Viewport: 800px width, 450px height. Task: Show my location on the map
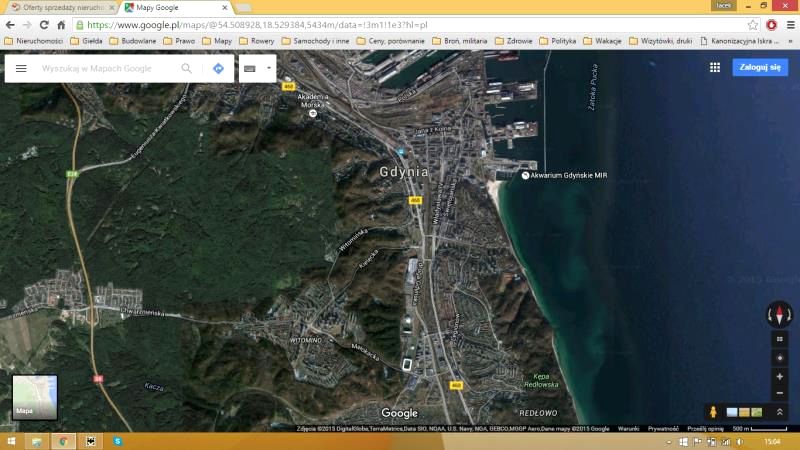780,358
